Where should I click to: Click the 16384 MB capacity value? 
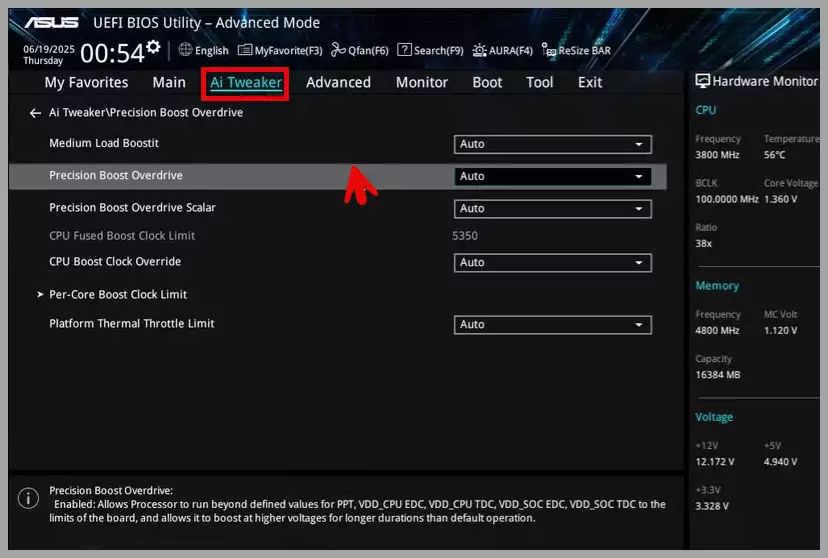[718, 375]
